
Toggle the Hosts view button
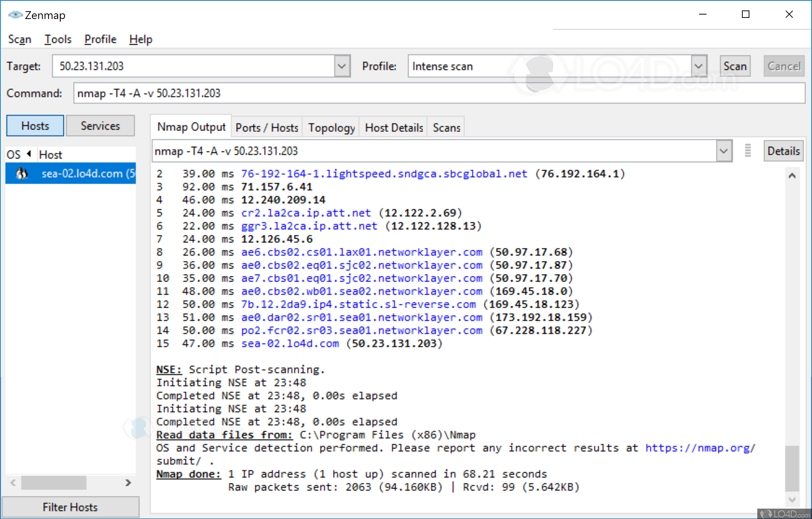pos(35,126)
